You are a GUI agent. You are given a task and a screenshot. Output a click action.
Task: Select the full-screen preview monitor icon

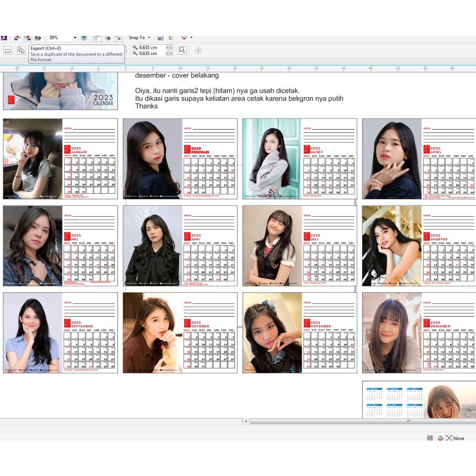pyautogui.click(x=83, y=38)
